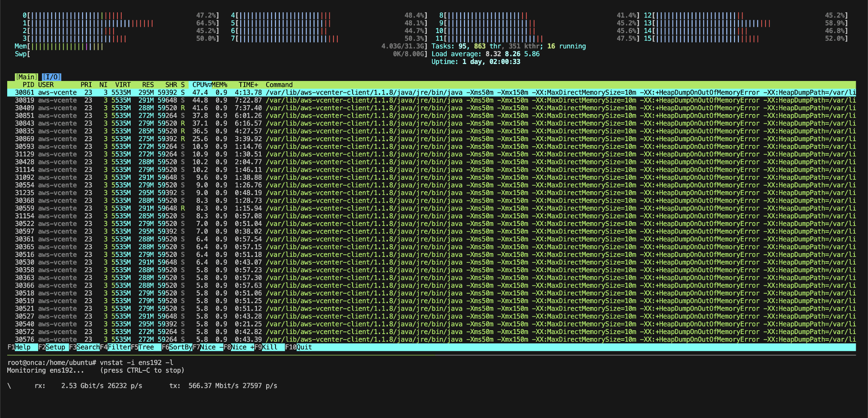The image size is (868, 418).
Task: Select process row with PID 30843
Action: tap(431, 123)
